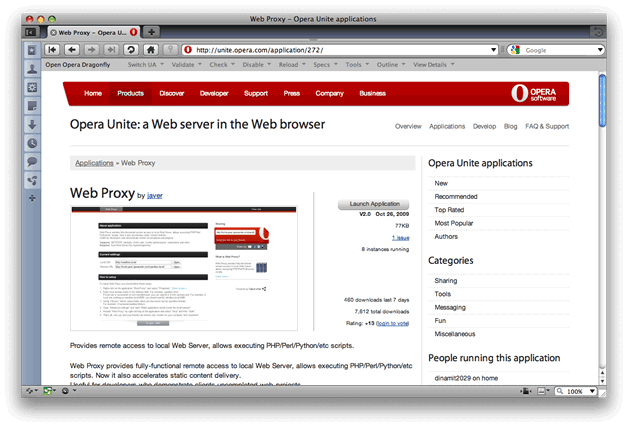This screenshot has height=427, width=628.
Task: Open the History clock panel in sidebar
Action: click(32, 143)
